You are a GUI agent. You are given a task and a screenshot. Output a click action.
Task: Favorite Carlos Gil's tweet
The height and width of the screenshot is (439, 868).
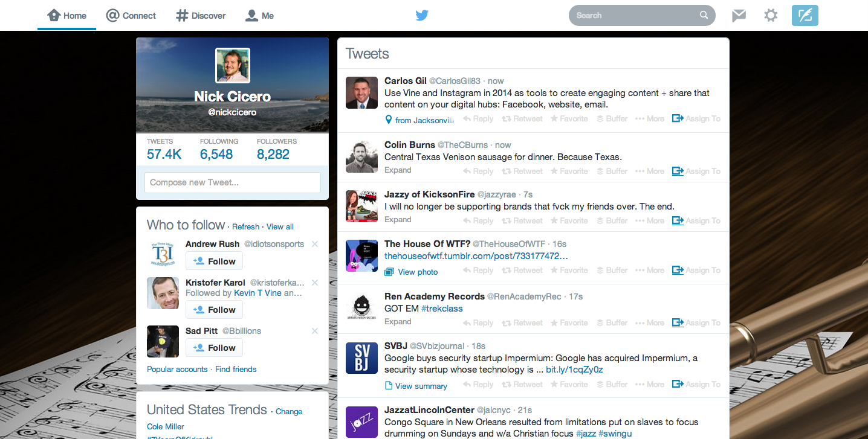[x=569, y=119]
